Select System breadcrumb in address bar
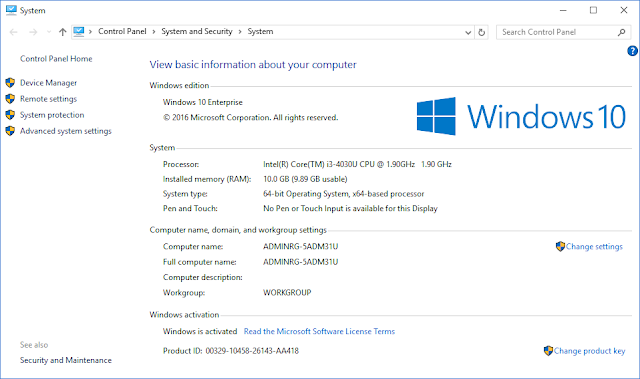640x379 pixels. pos(260,31)
